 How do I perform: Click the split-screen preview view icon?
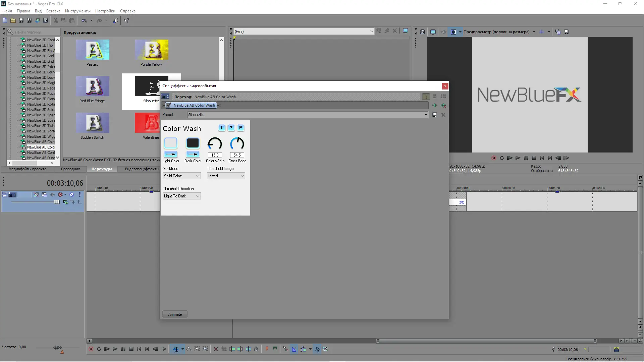[x=453, y=32]
